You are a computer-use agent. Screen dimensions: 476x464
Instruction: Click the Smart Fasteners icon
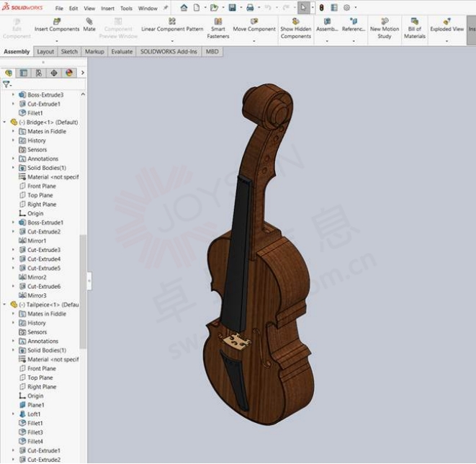(x=218, y=22)
